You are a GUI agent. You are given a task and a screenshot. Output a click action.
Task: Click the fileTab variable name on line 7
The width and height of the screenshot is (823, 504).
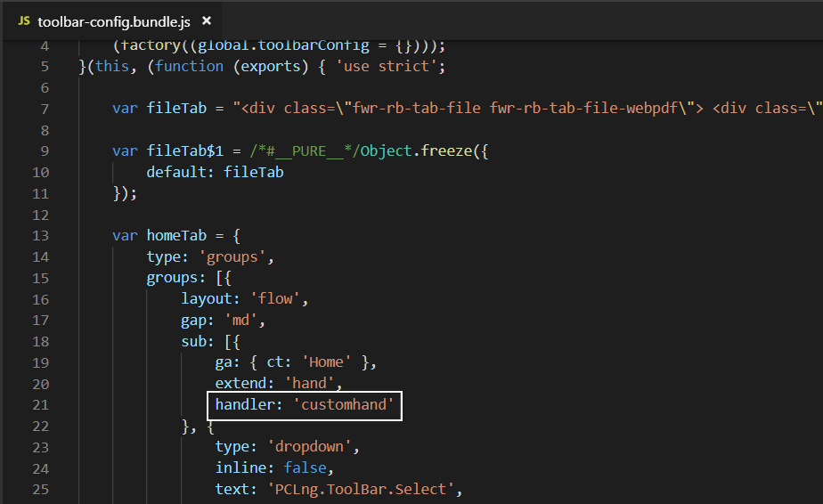coord(176,108)
